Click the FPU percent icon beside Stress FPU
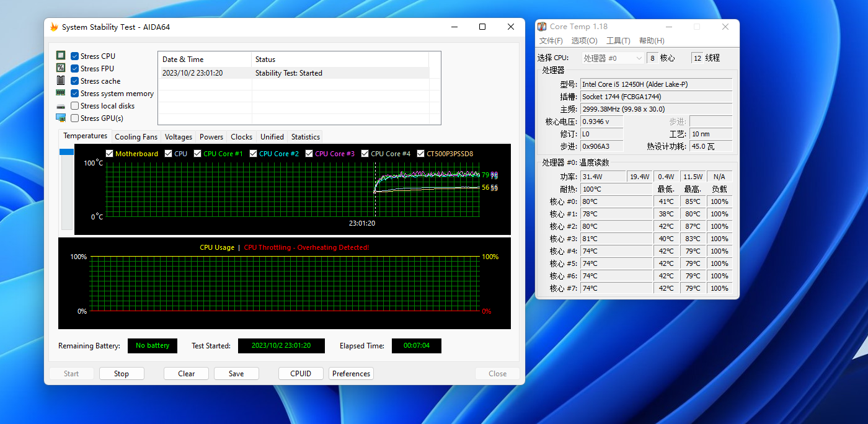This screenshot has height=424, width=868. (x=61, y=68)
